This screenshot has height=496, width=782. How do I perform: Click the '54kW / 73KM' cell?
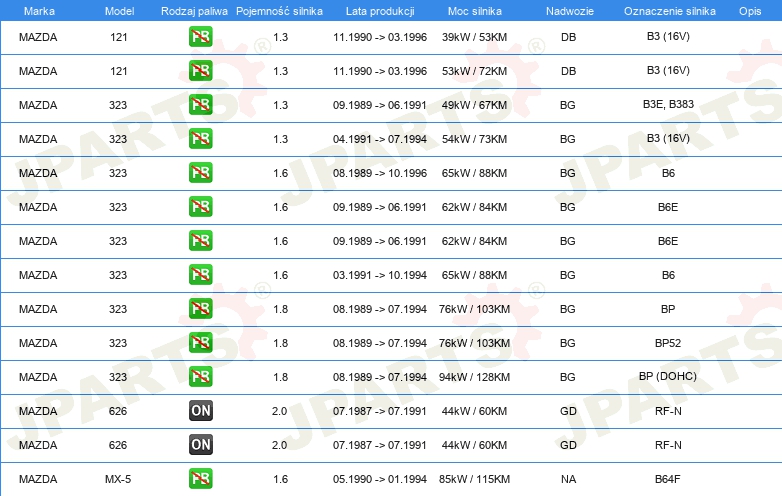[474, 139]
